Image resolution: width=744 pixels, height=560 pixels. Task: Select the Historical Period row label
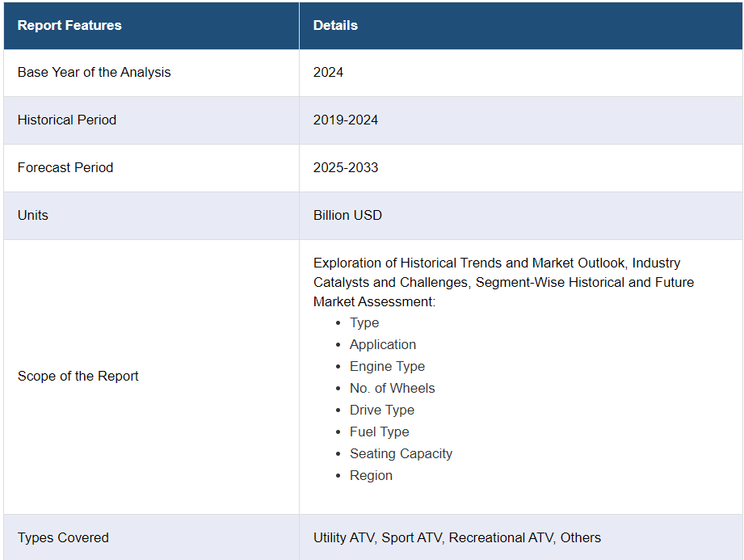pyautogui.click(x=67, y=120)
